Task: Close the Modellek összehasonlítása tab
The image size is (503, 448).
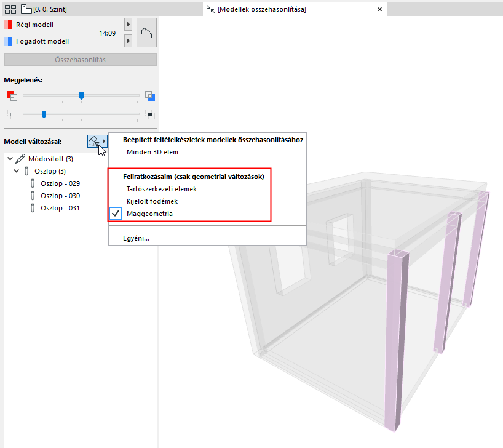Action: coord(379,9)
